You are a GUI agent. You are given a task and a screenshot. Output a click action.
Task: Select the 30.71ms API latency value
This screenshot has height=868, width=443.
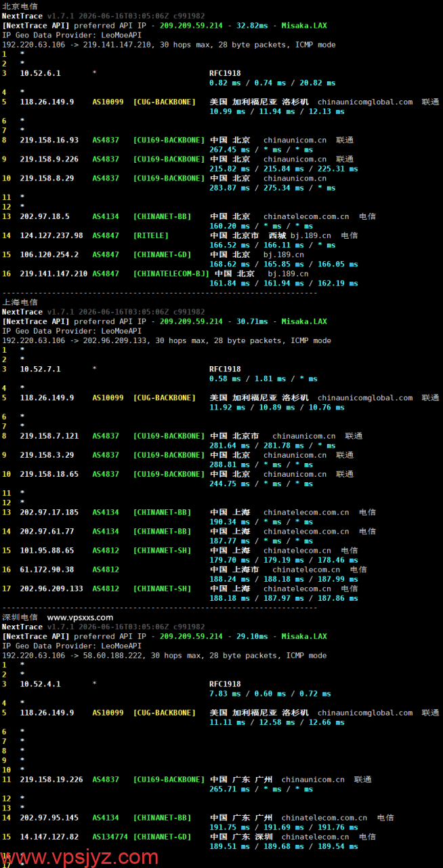pos(252,321)
